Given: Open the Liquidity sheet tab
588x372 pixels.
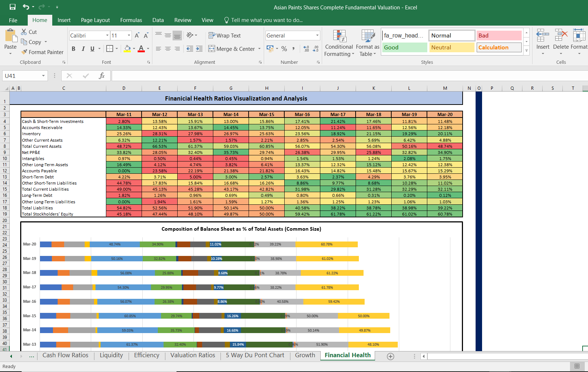Looking at the screenshot, I should coord(111,355).
